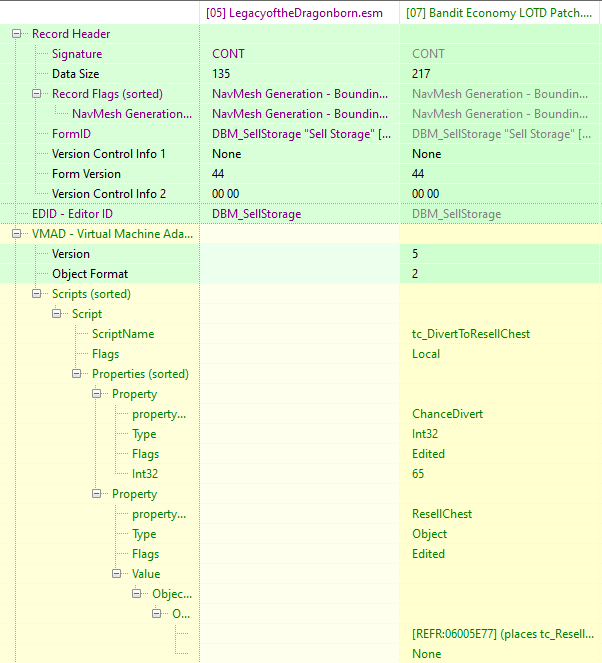Click the Object Format row label
Image resolution: width=602 pixels, height=663 pixels.
(x=90, y=274)
